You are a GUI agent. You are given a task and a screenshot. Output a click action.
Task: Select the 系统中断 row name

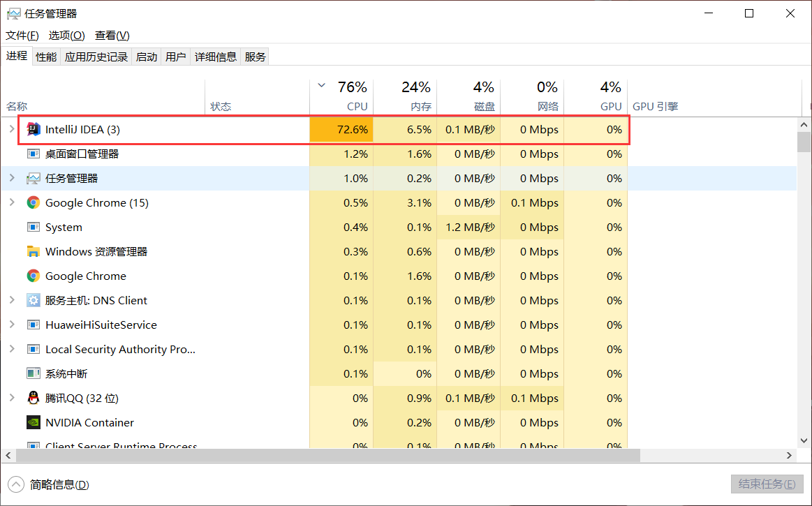66,373
